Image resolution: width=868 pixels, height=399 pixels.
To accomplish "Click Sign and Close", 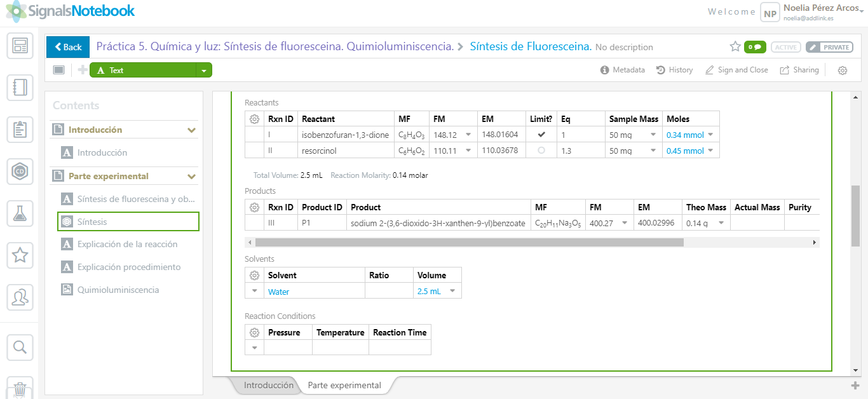I will coord(736,70).
